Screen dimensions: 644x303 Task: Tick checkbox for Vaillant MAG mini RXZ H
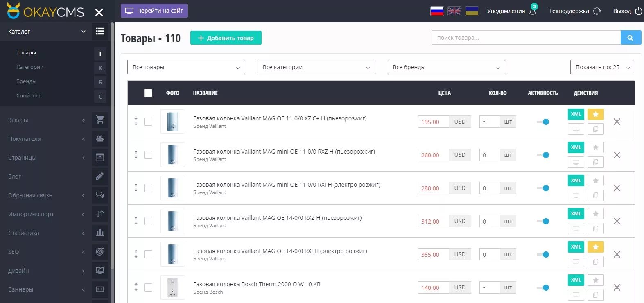pyautogui.click(x=148, y=155)
